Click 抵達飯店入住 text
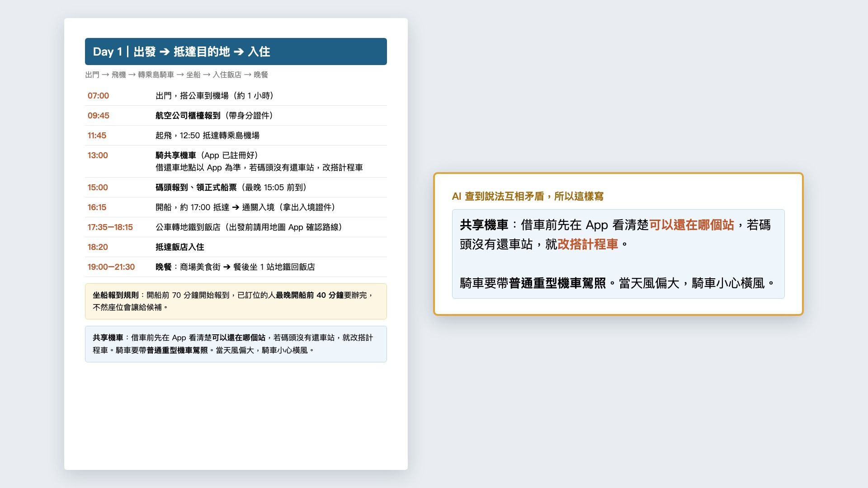Viewport: 868px width, 488px height. point(180,247)
